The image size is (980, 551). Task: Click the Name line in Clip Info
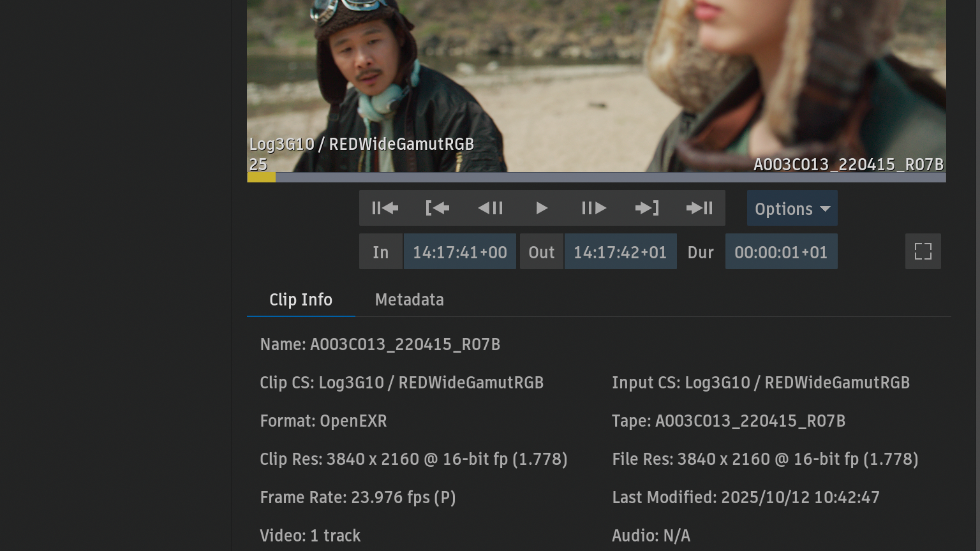[380, 344]
